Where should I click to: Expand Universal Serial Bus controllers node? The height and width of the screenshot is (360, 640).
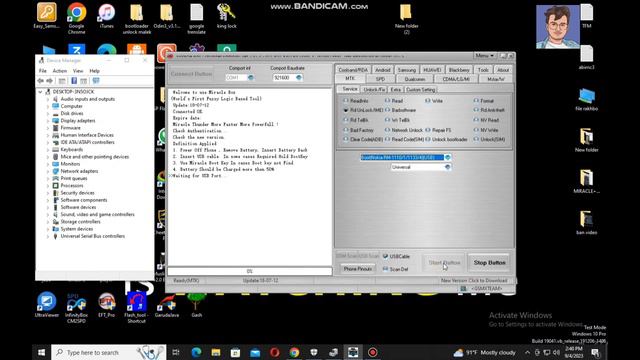click(x=47, y=236)
